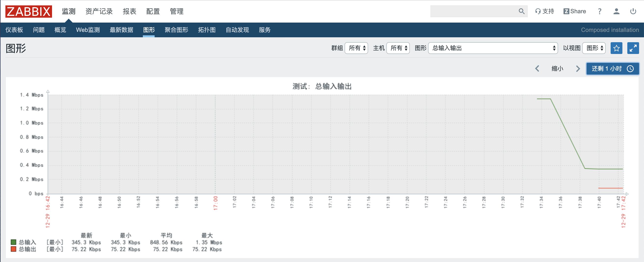Click the 图形 page heading
The image size is (644, 262).
click(16, 48)
